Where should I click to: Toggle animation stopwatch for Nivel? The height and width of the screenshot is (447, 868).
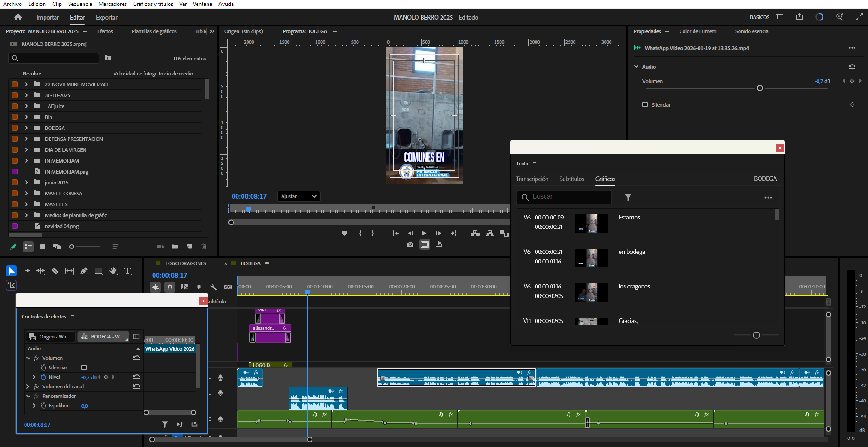tap(44, 377)
